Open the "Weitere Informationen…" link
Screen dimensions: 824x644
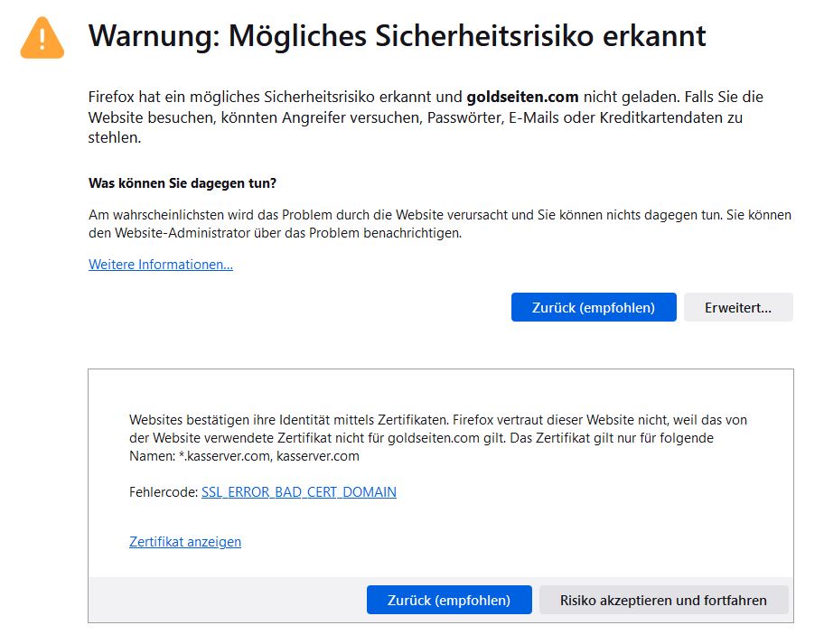point(161,265)
